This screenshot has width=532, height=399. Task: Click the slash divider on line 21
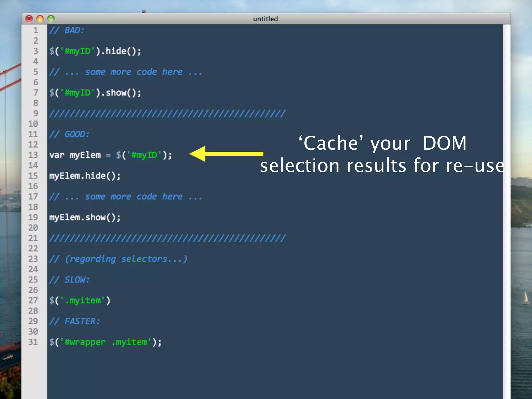click(x=168, y=238)
